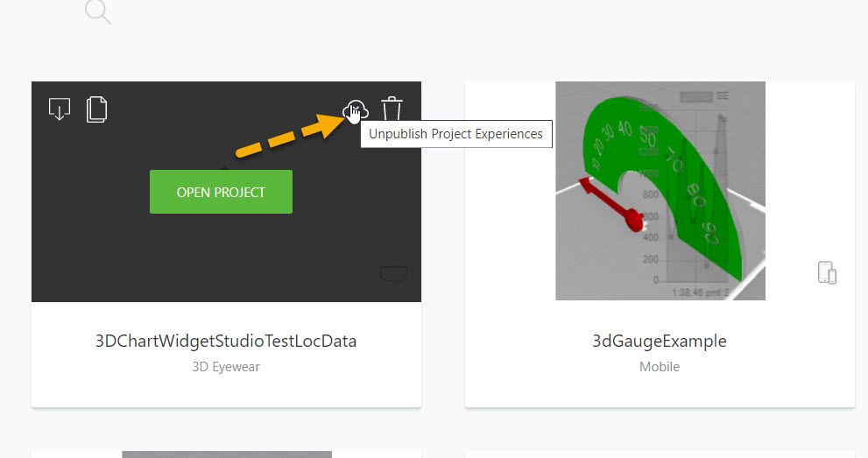This screenshot has width=868, height=458.
Task: Click the red gauge needle in thumbnail
Action: pos(611,206)
